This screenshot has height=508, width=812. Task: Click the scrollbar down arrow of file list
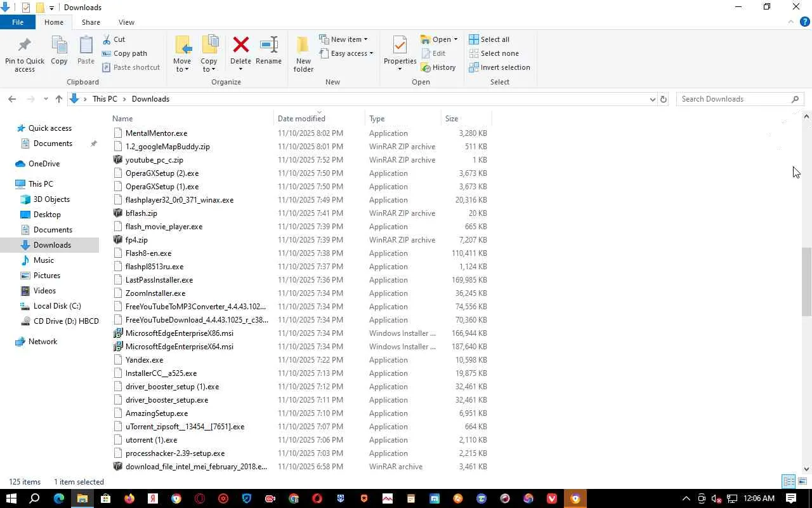pos(806,469)
